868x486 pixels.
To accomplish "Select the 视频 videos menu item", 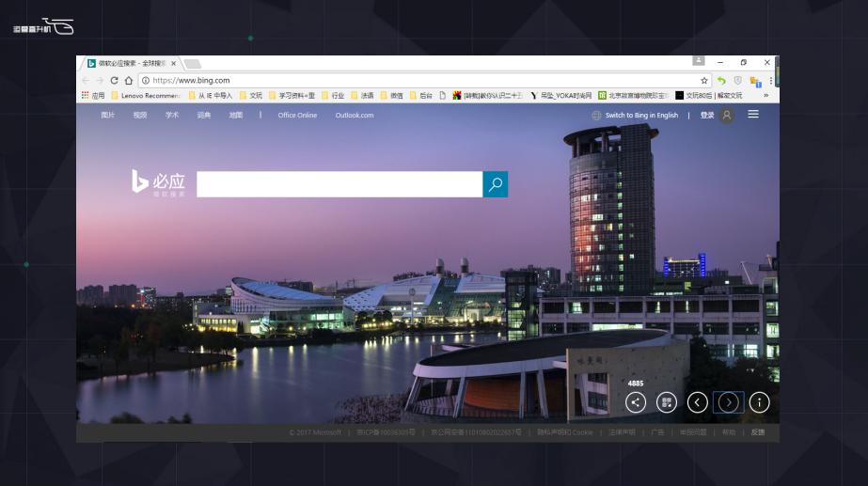I will pyautogui.click(x=140, y=115).
